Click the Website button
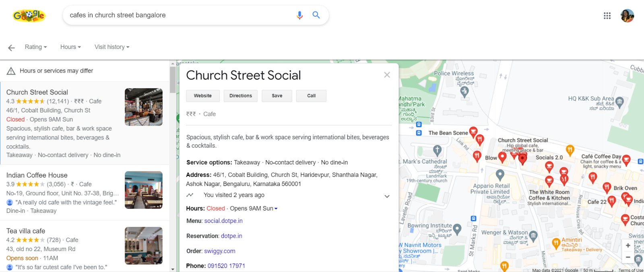 (x=203, y=96)
